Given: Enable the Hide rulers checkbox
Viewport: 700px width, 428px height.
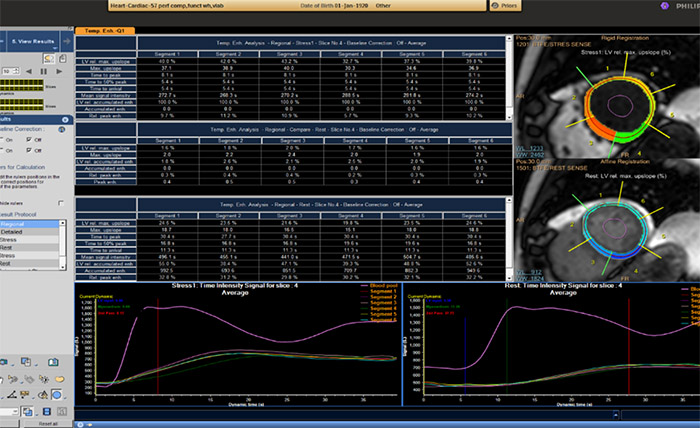Looking at the screenshot, I should click(x=61, y=203).
